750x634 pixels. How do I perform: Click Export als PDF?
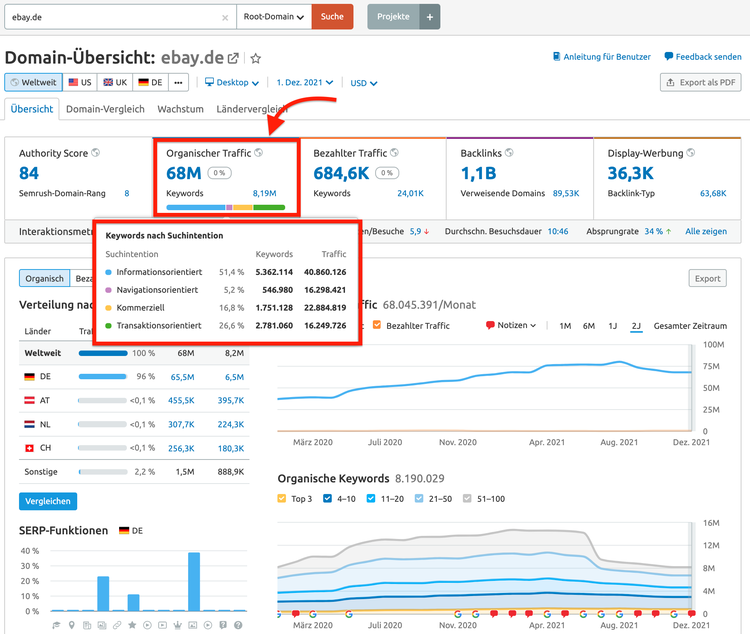(x=701, y=82)
